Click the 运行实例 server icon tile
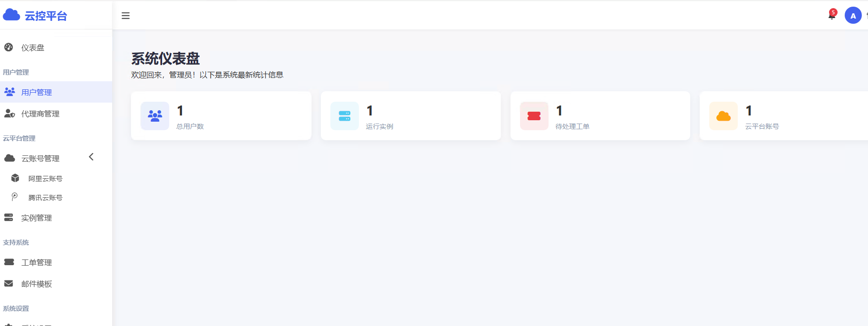The image size is (868, 326). click(345, 116)
